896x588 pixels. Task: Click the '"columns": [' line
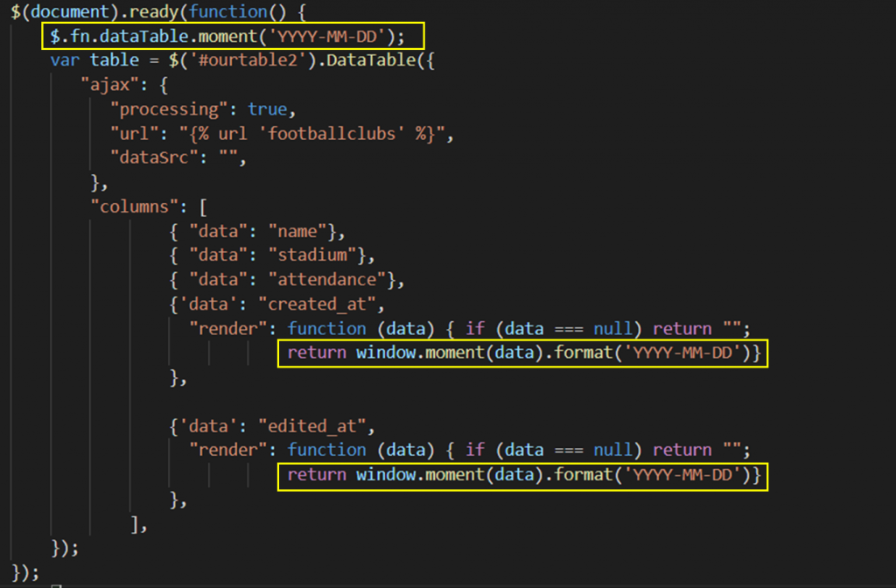[x=149, y=206]
